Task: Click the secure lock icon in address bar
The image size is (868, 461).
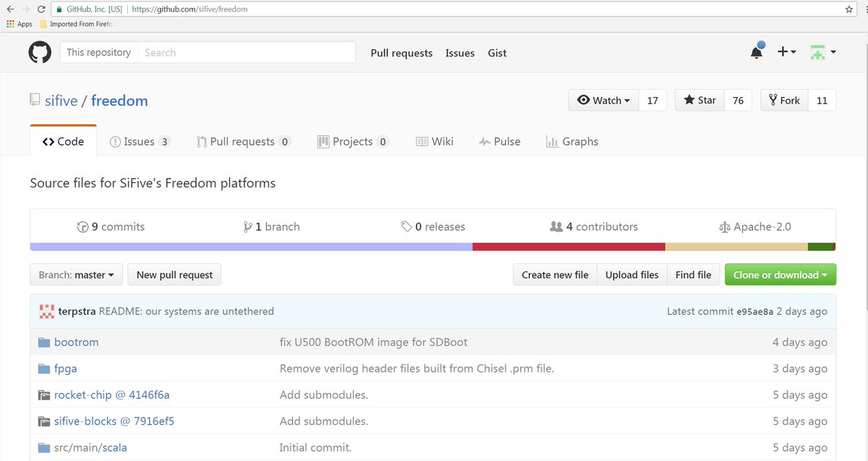Action: 59,9
